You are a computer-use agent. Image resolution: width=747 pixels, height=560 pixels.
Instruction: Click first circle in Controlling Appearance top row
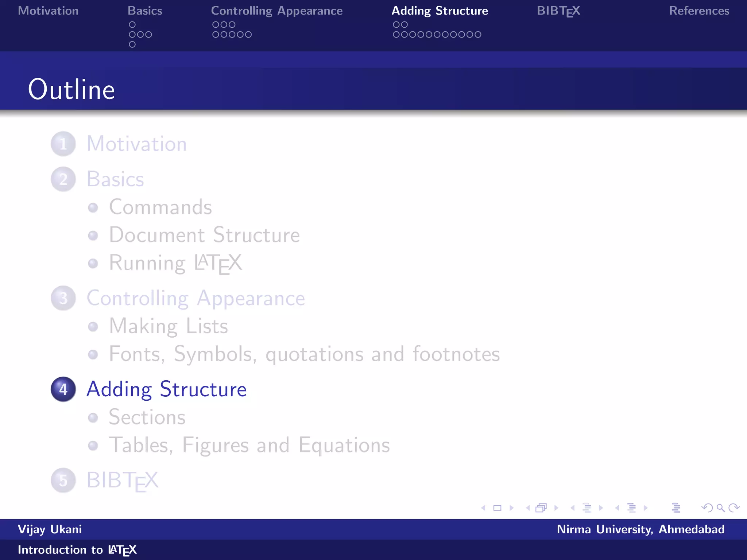click(x=216, y=24)
